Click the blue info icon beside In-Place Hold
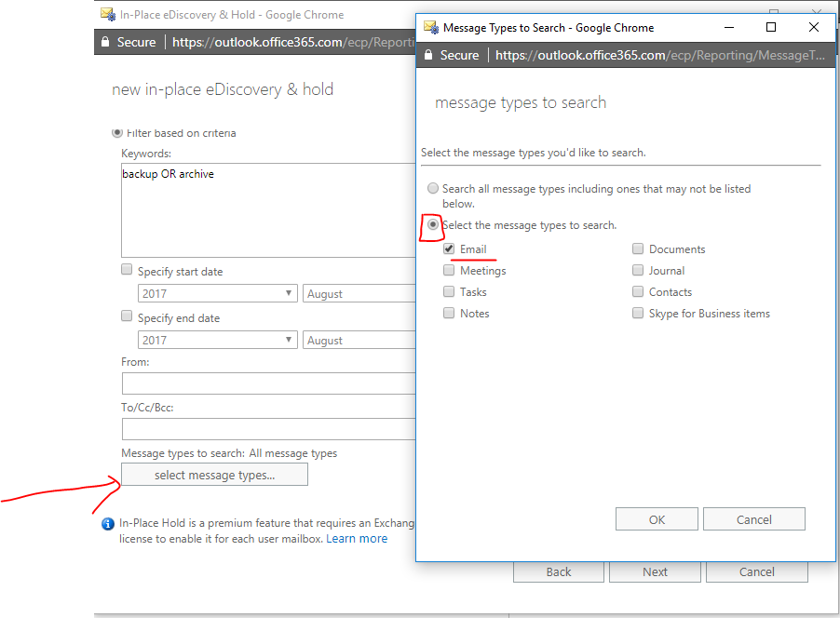 pos(108,523)
